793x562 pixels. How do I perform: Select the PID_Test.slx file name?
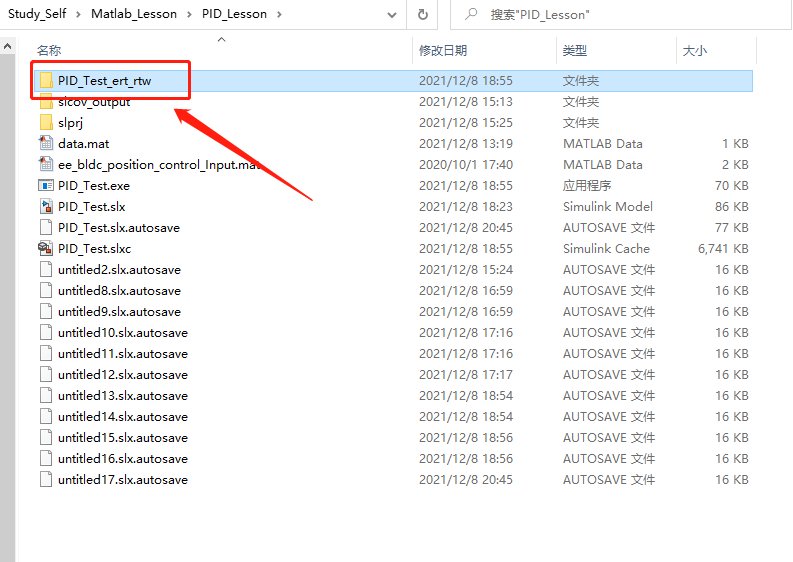92,206
